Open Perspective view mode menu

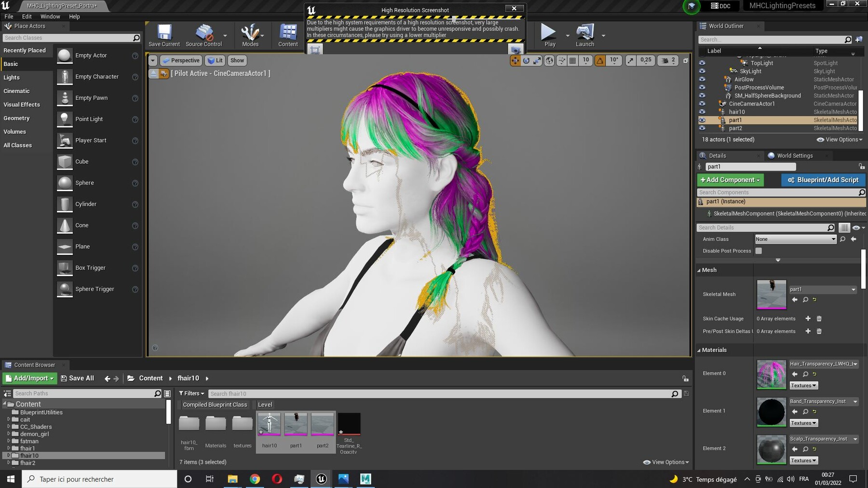(180, 61)
